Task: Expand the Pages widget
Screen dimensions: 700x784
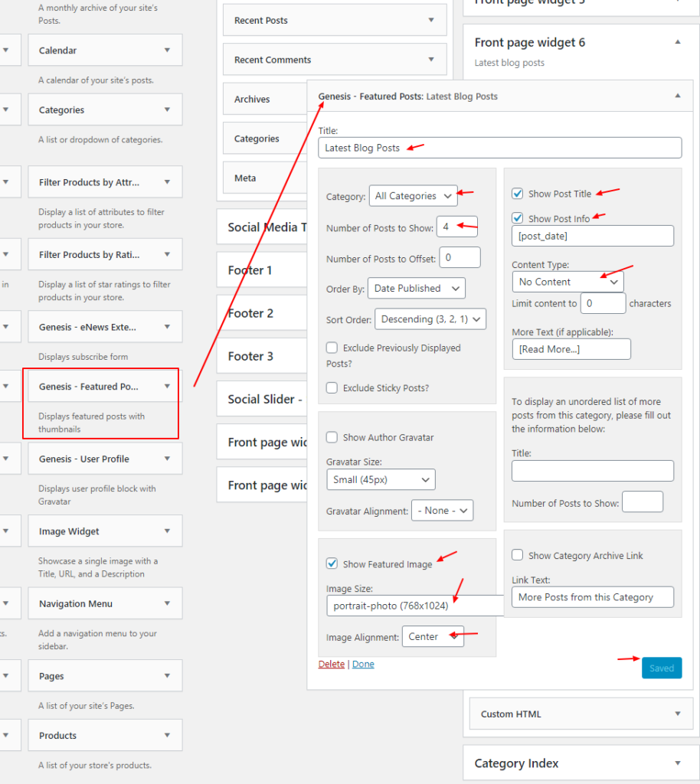Action: [x=167, y=675]
